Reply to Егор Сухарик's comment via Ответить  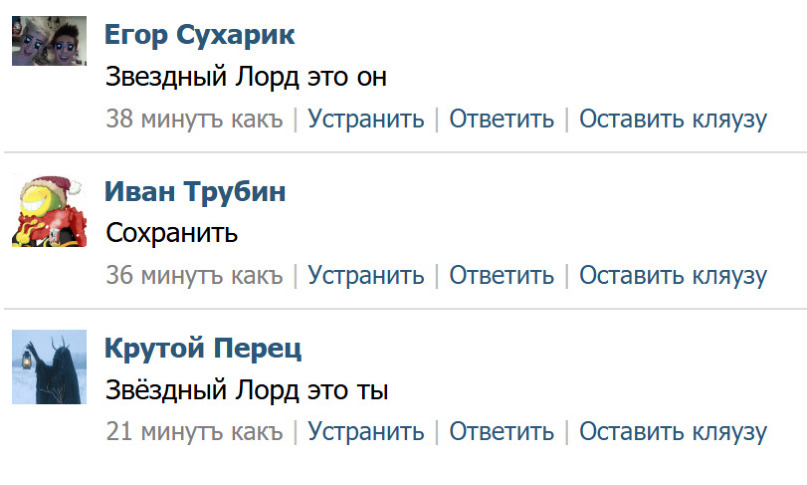tap(501, 119)
